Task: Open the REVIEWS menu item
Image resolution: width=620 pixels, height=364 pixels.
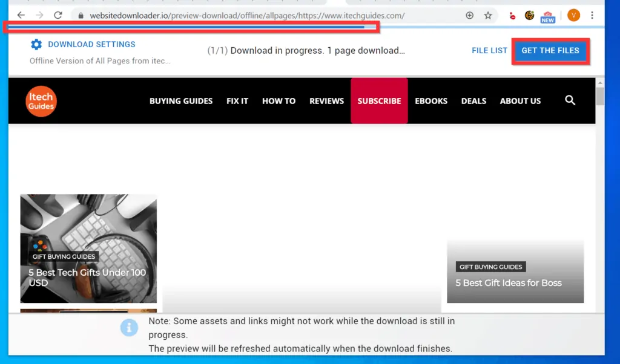Action: click(326, 101)
